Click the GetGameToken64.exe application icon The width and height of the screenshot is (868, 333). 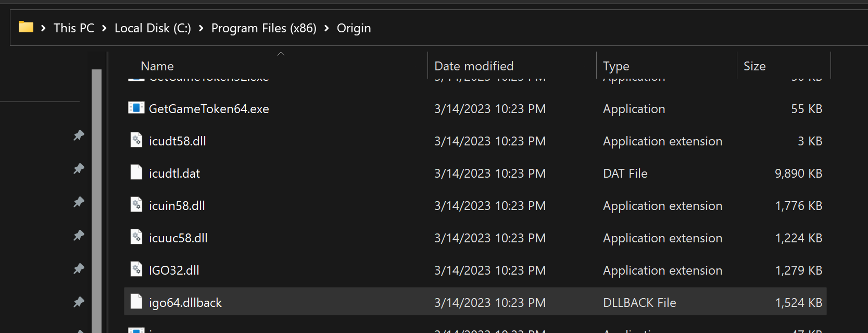(x=136, y=108)
